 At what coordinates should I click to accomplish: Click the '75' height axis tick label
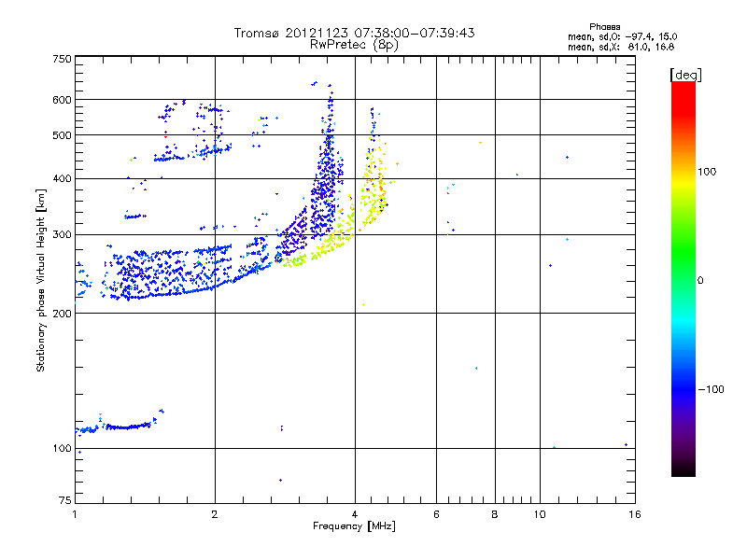65,500
